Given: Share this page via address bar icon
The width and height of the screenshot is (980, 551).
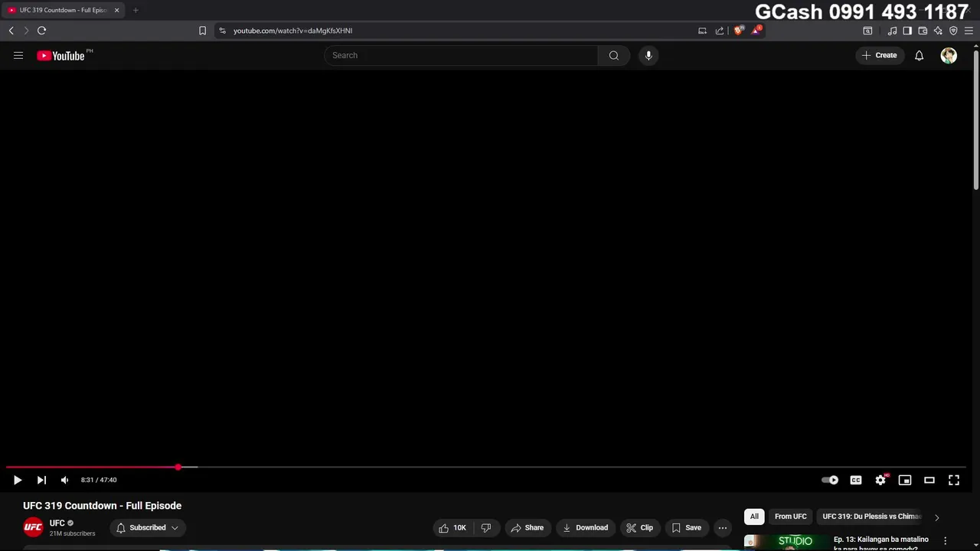Looking at the screenshot, I should point(720,31).
